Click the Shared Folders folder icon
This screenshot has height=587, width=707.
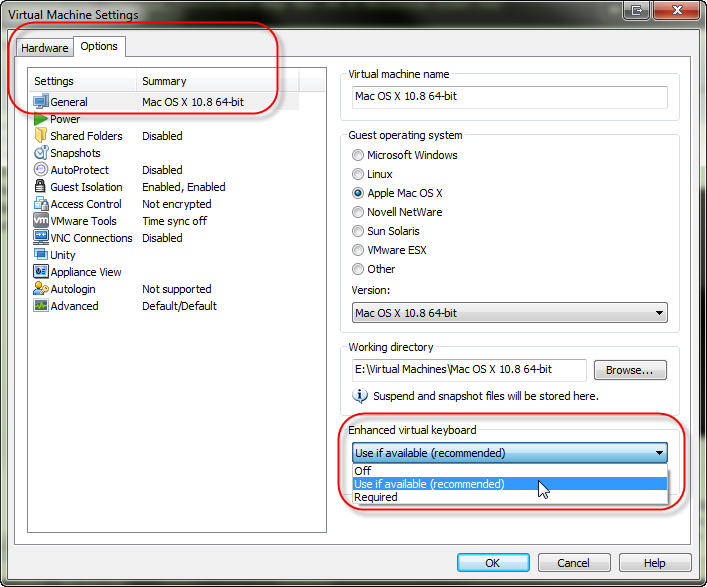pos(41,135)
